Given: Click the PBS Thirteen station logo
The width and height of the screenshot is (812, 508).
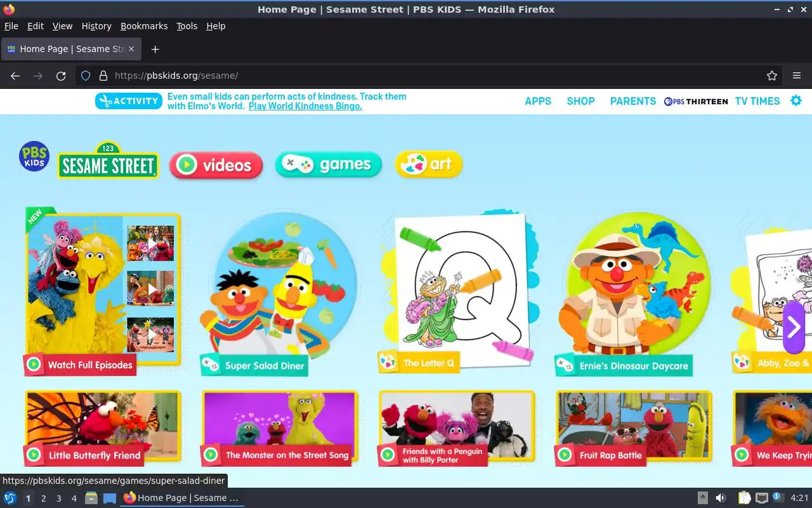Looking at the screenshot, I should coord(696,101).
